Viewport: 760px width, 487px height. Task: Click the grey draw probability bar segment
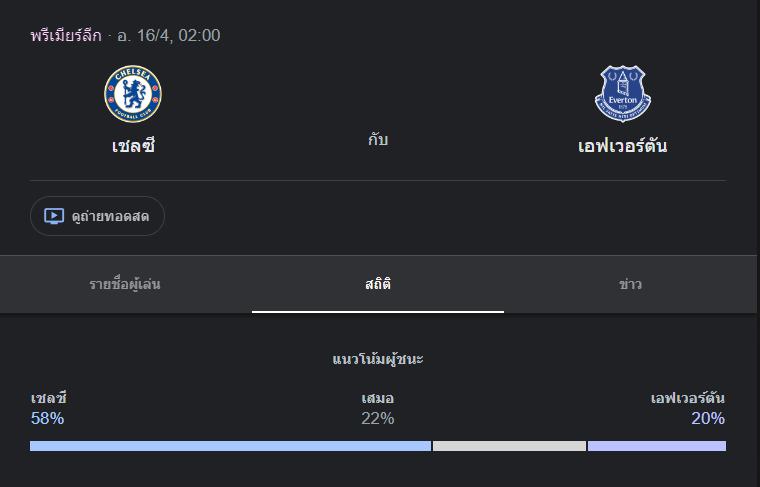coord(509,446)
